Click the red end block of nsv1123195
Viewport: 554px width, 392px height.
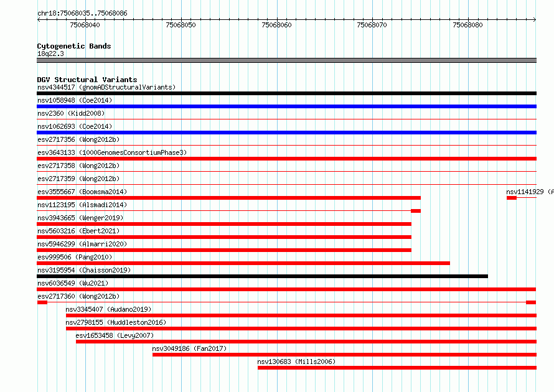pos(416,211)
